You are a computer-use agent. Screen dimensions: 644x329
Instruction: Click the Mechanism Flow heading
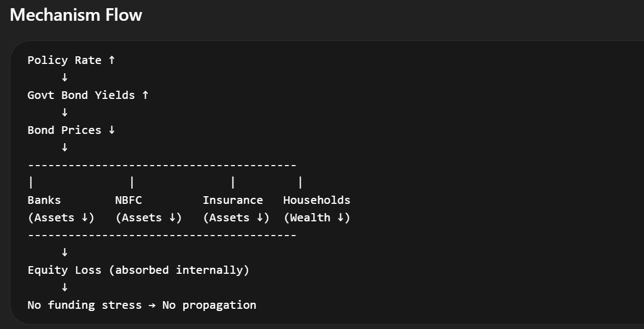pos(76,15)
